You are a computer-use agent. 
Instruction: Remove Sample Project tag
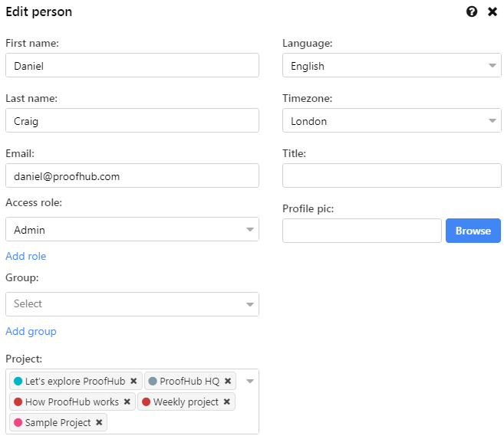pos(99,422)
